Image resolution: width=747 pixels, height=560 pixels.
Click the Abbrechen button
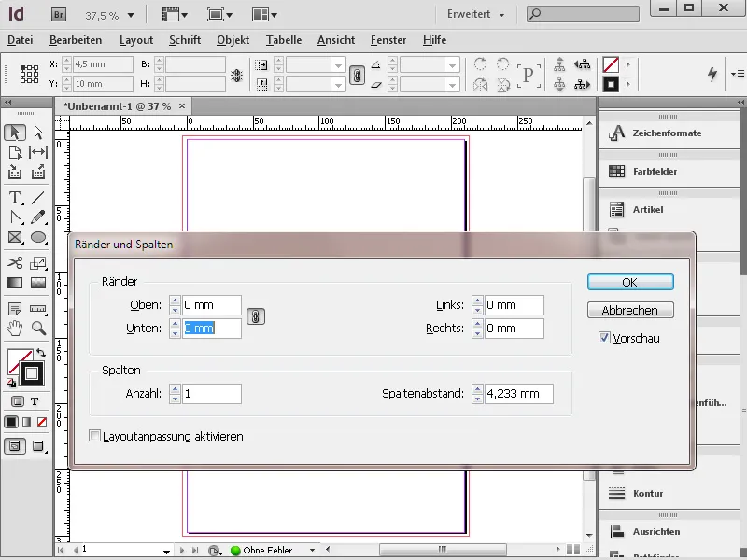630,310
